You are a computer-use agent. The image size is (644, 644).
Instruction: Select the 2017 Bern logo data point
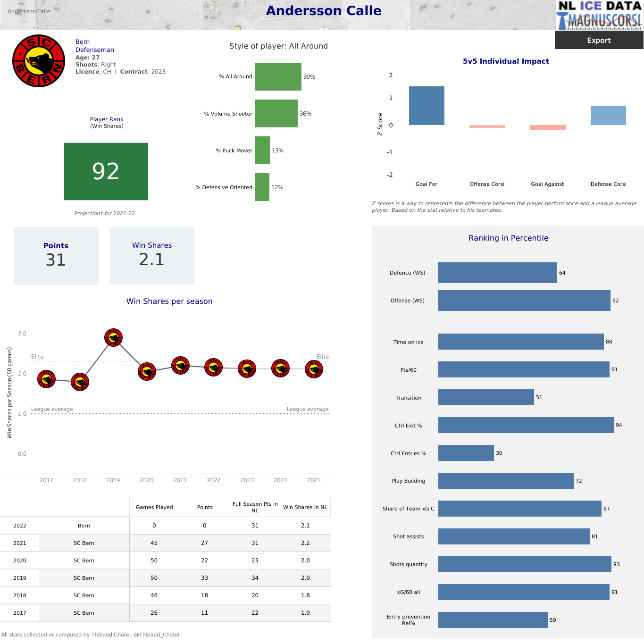46,379
